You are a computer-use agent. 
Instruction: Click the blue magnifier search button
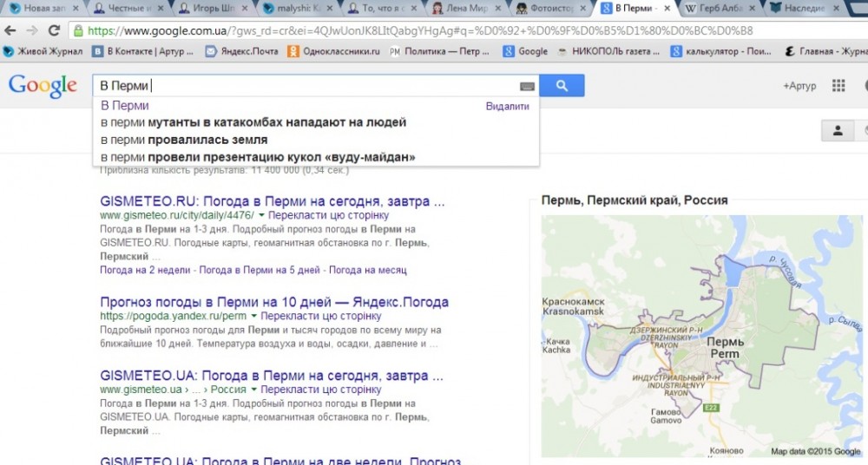(562, 86)
